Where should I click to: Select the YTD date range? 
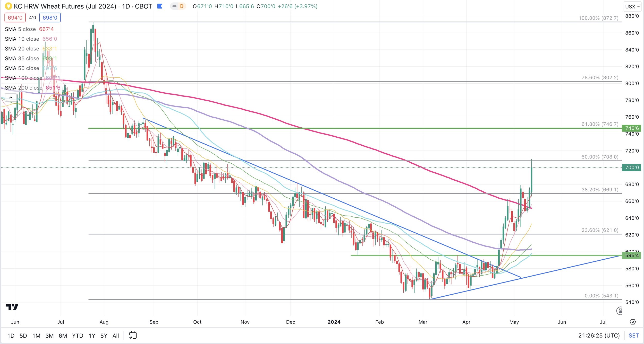coord(78,336)
